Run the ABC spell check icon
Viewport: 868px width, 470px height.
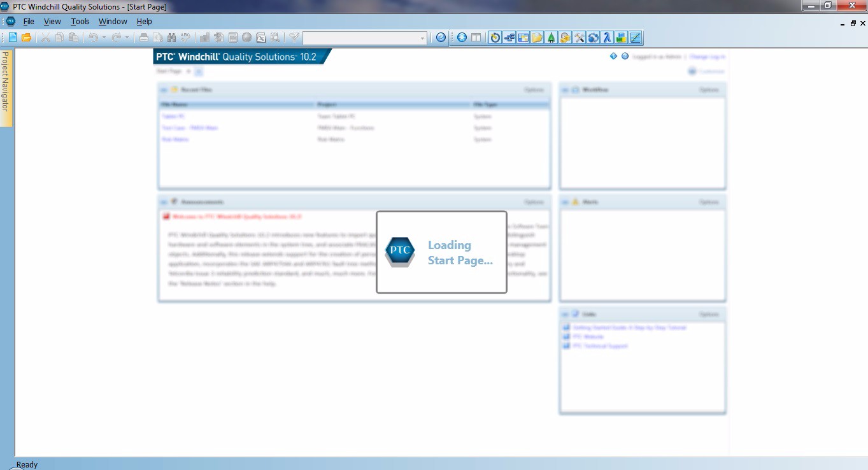(x=185, y=38)
